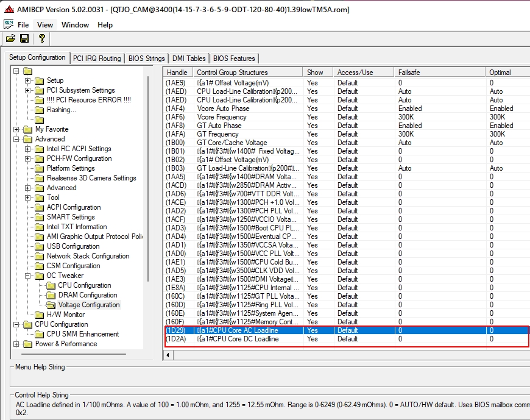Select the CPU Core DC Loadline row
530x420 pixels.
347,339
